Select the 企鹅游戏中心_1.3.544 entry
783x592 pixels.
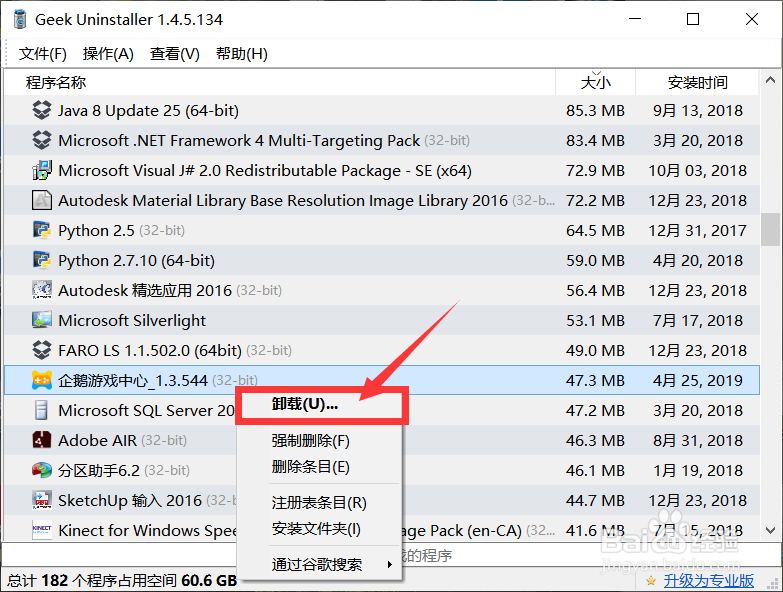click(x=382, y=380)
